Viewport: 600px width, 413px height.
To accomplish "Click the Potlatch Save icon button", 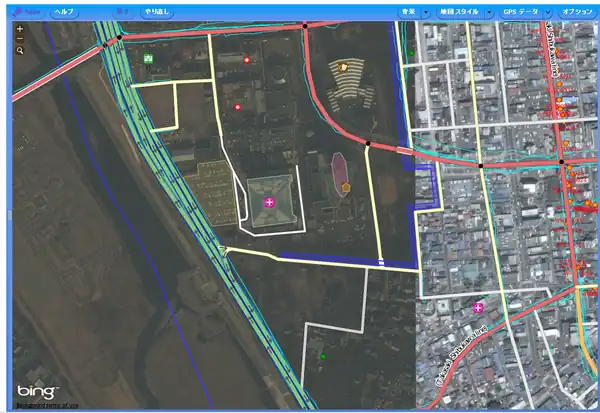I will point(29,11).
